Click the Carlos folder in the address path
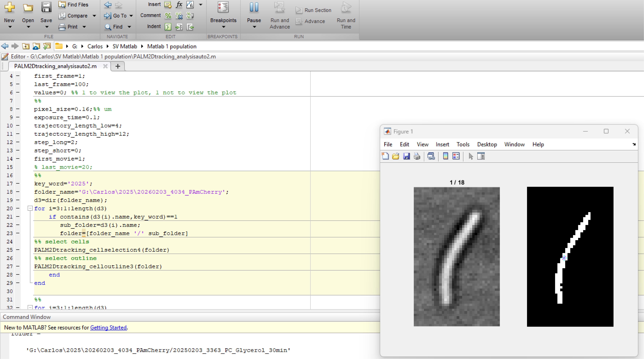 [95, 46]
